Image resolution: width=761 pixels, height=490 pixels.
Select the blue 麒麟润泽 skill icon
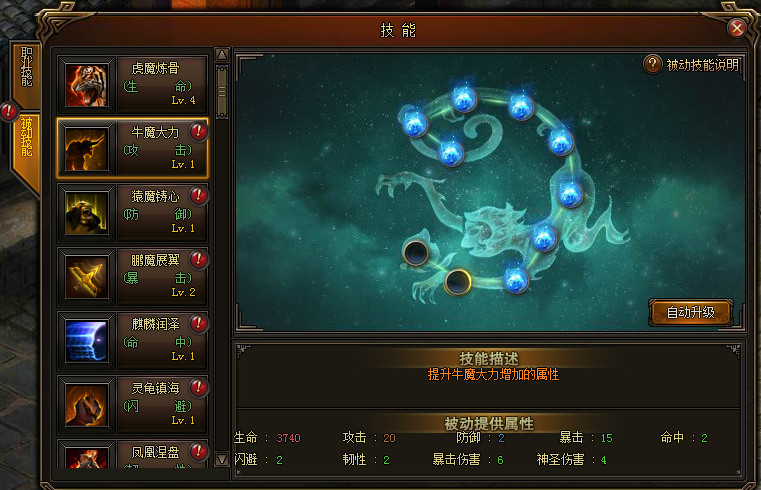86,341
